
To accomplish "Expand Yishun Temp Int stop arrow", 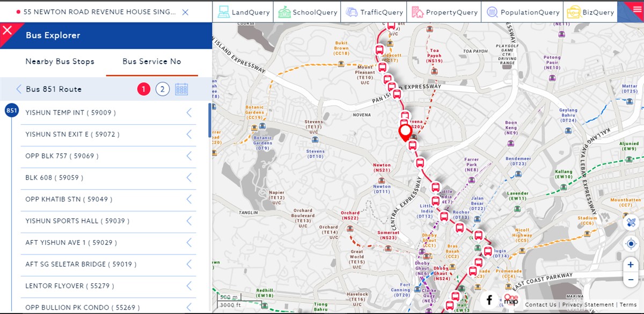I will coord(189,113).
